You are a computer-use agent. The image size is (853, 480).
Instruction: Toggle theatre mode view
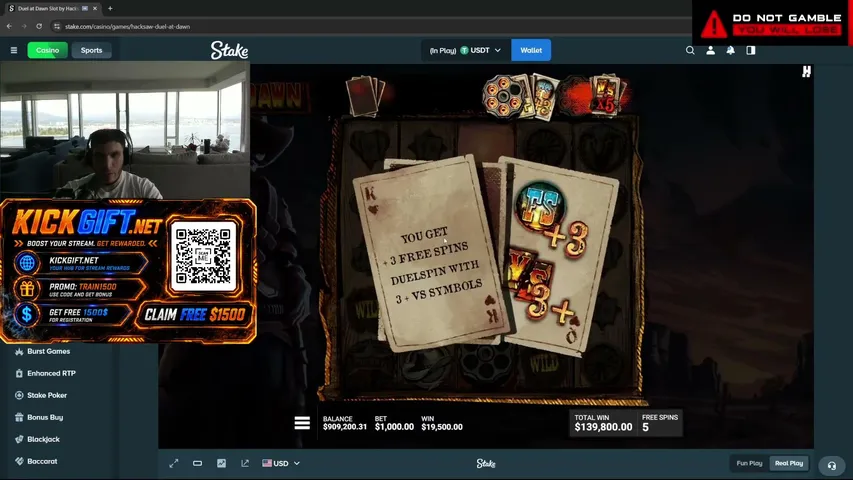pyautogui.click(x=197, y=463)
